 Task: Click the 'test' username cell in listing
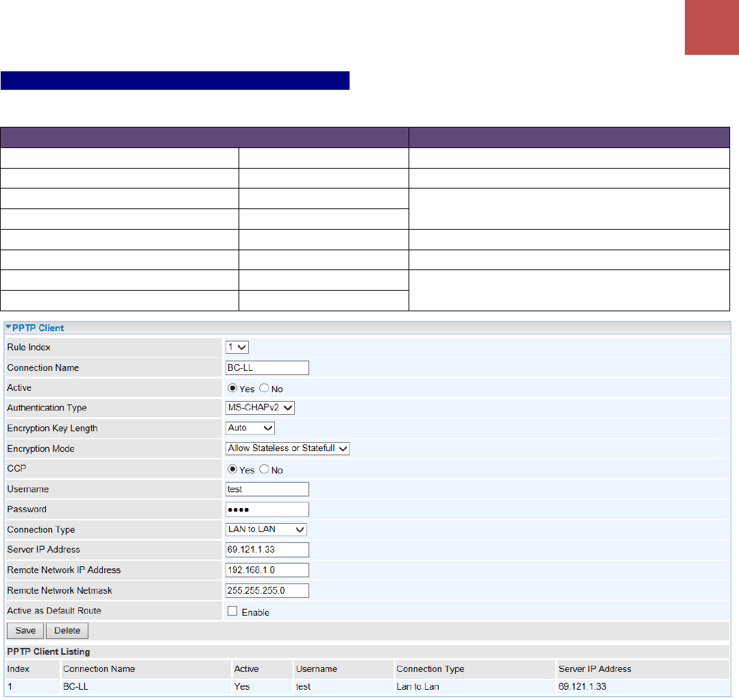[x=303, y=687]
